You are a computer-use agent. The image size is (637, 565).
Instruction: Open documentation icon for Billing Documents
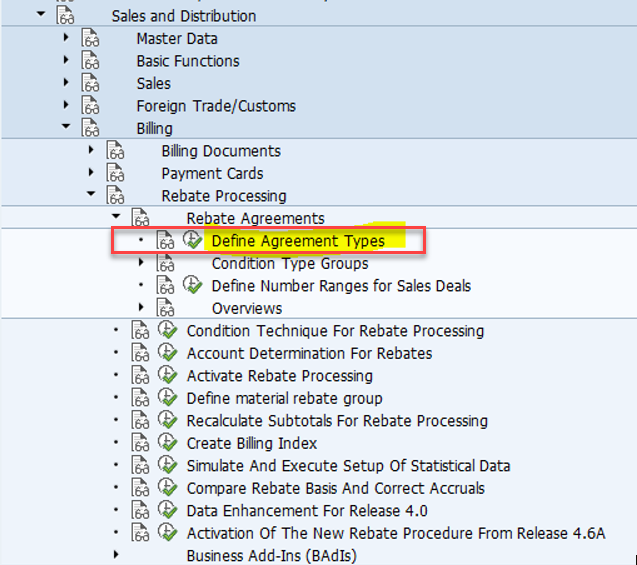click(115, 150)
